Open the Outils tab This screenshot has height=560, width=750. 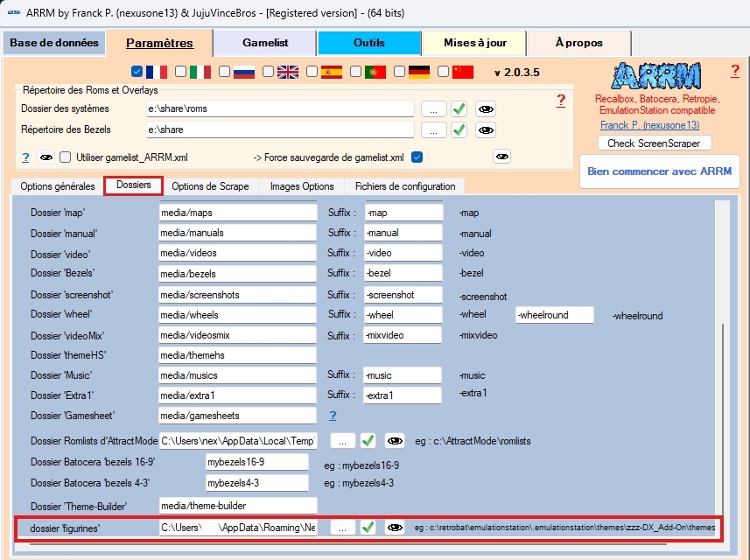(x=368, y=43)
